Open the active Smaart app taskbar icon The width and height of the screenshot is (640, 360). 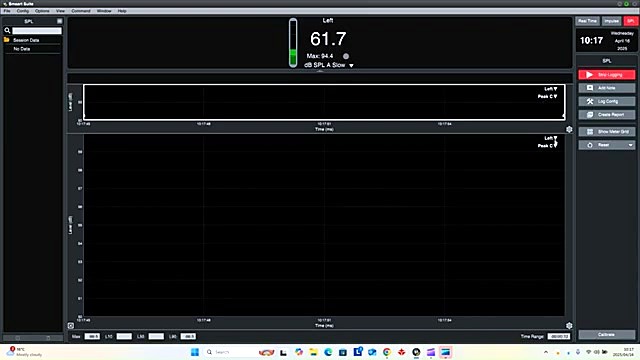point(445,352)
